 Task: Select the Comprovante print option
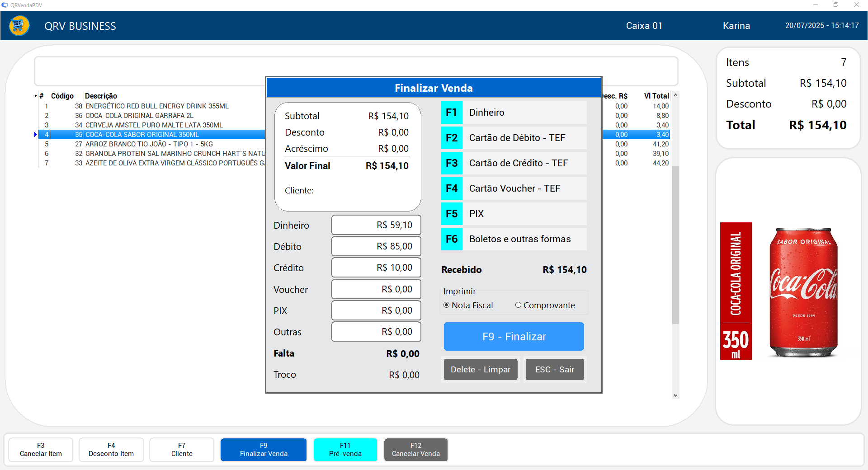(518, 305)
